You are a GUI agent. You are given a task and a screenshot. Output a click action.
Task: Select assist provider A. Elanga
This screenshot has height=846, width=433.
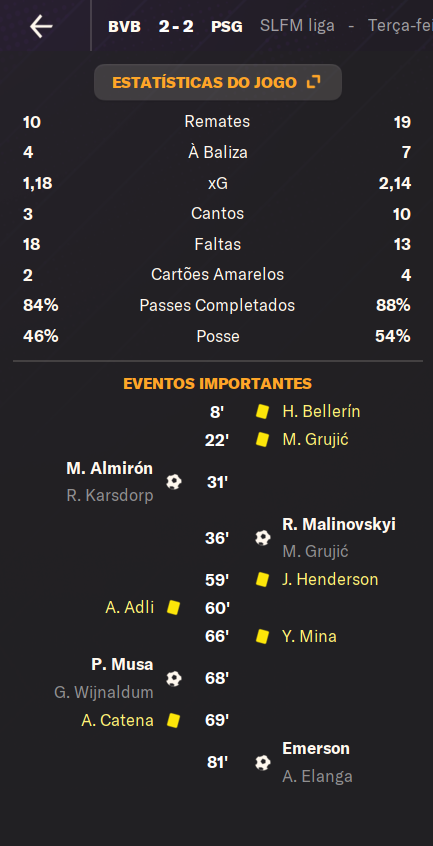click(x=317, y=776)
